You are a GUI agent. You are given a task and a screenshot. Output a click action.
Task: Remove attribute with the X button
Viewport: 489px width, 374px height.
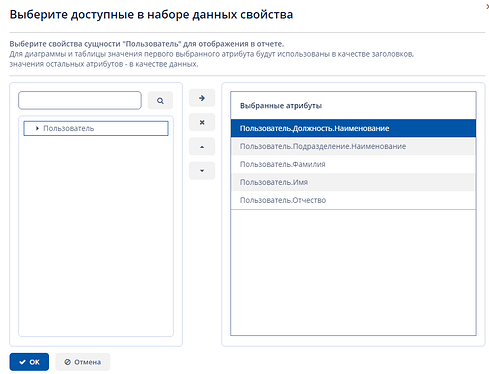[202, 122]
